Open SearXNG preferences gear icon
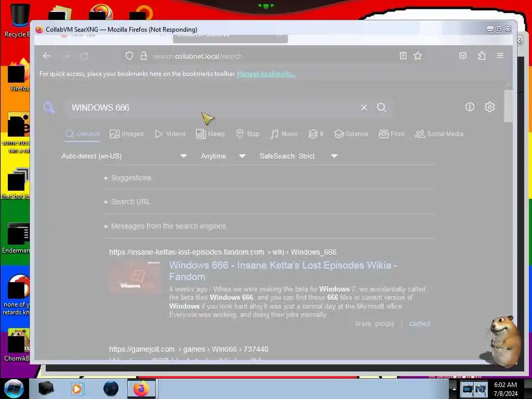The height and width of the screenshot is (399, 532). pyautogui.click(x=489, y=107)
